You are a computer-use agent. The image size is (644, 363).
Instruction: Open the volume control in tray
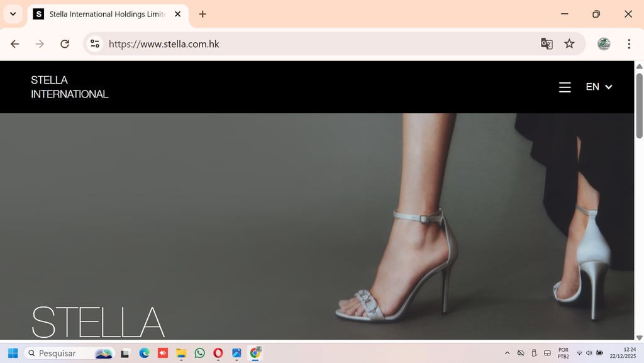(x=589, y=353)
